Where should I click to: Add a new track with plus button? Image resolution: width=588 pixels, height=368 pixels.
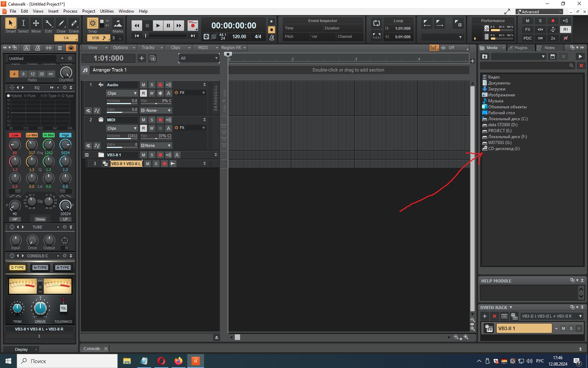[142, 58]
